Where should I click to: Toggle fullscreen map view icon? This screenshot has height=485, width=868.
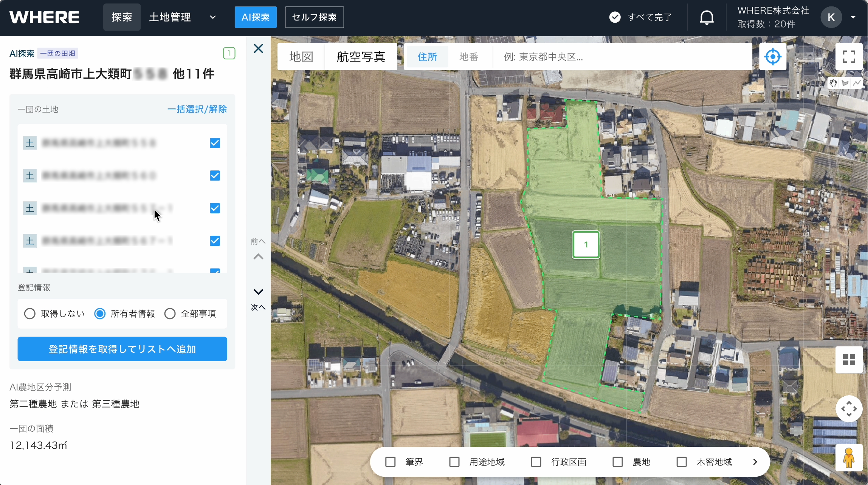click(849, 57)
